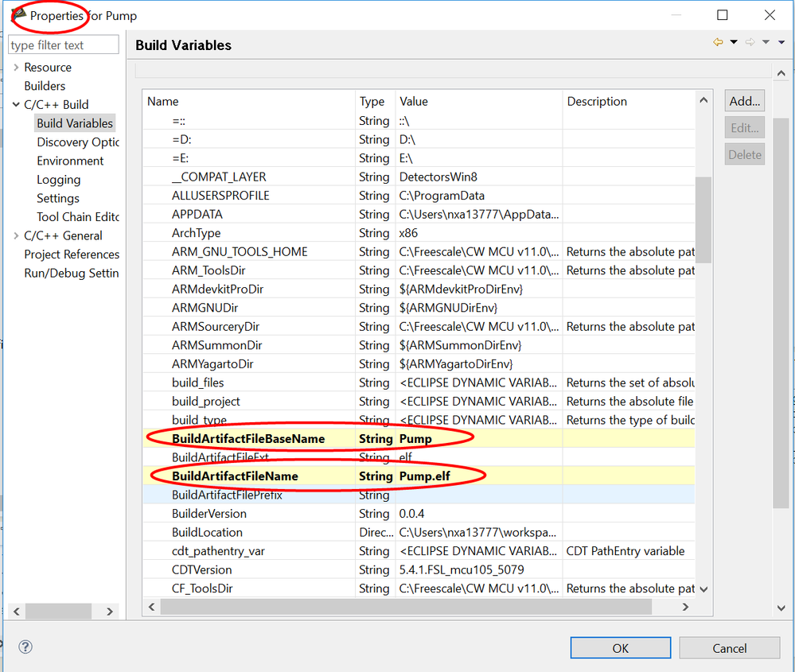Image resolution: width=795 pixels, height=672 pixels.
Task: Click the type filter text field
Action: point(64,45)
